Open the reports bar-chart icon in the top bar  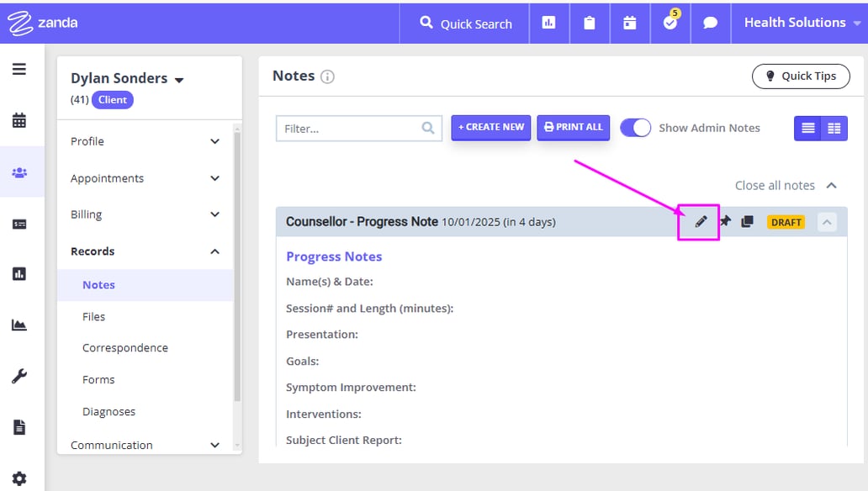pyautogui.click(x=549, y=24)
